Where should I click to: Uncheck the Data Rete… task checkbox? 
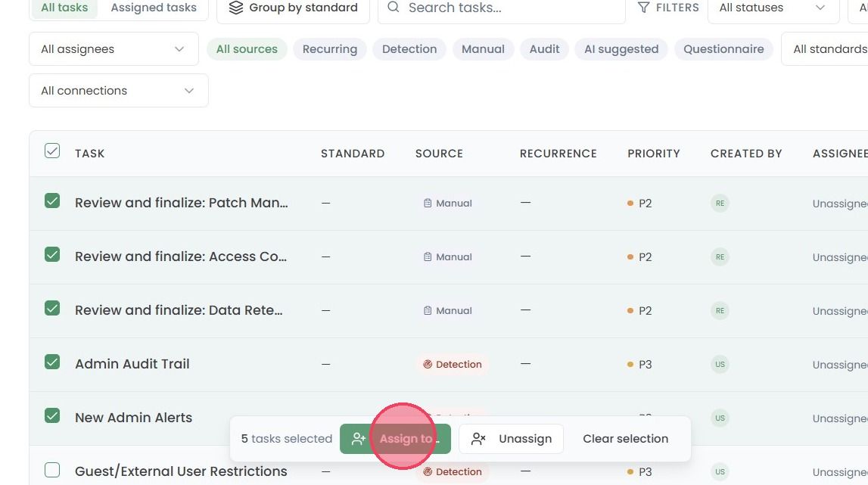52,308
